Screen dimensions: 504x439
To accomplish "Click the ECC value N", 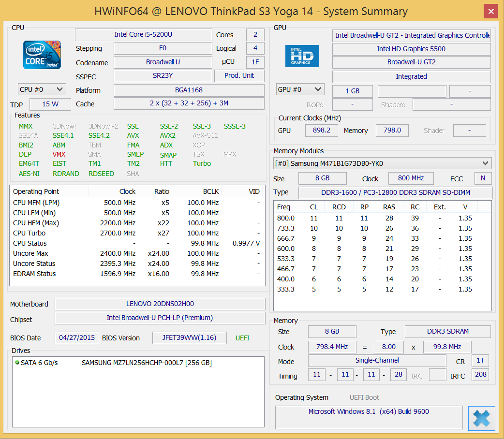I will pyautogui.click(x=483, y=178).
